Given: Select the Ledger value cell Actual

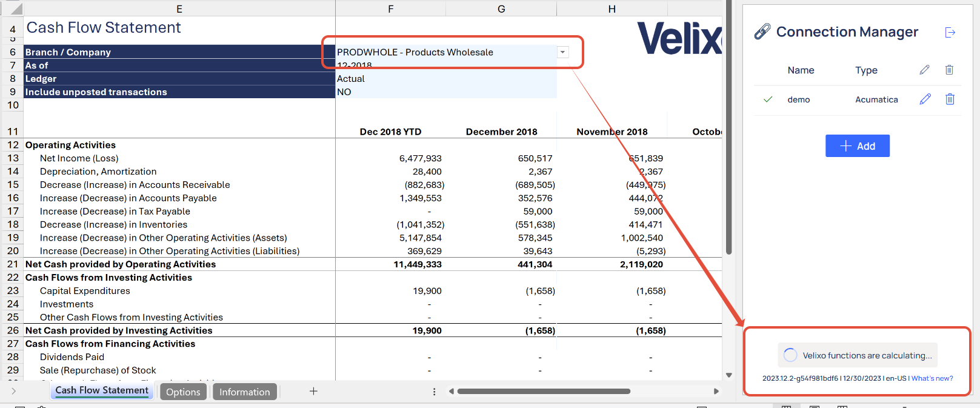Looking at the screenshot, I should click(446, 79).
